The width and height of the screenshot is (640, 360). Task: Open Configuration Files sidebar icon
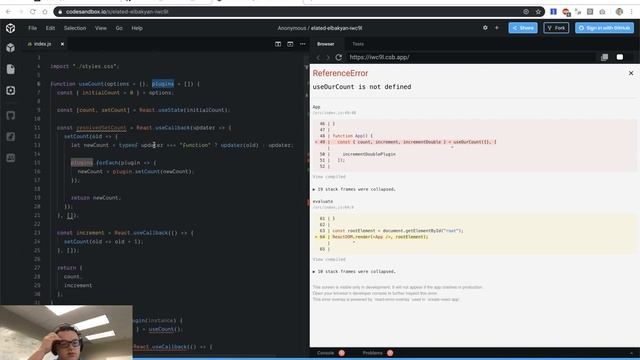point(11,90)
